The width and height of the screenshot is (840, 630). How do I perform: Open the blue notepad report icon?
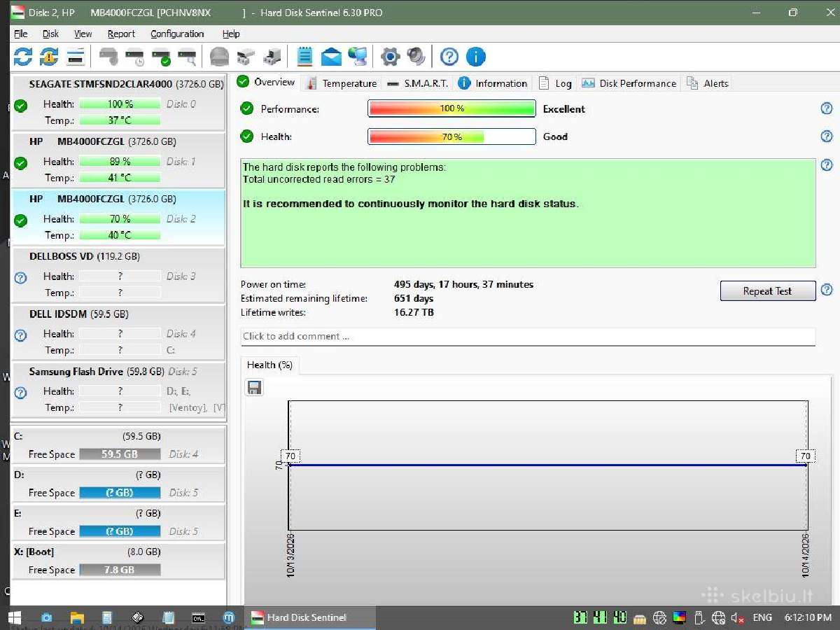[x=304, y=57]
